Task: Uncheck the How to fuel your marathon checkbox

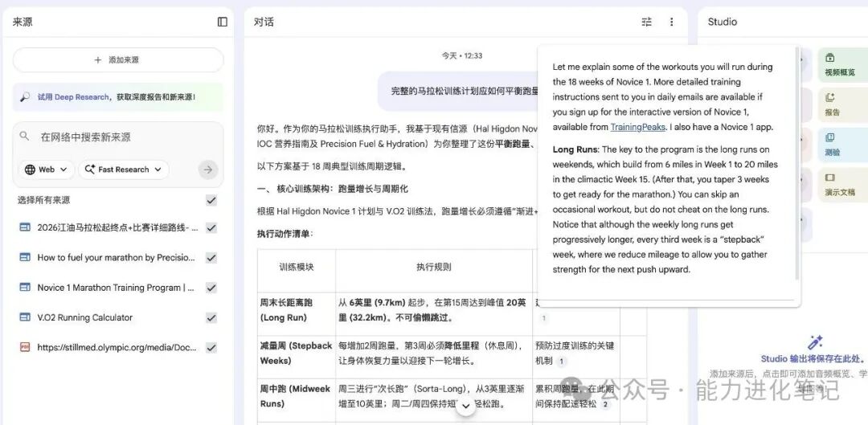Action: [211, 257]
